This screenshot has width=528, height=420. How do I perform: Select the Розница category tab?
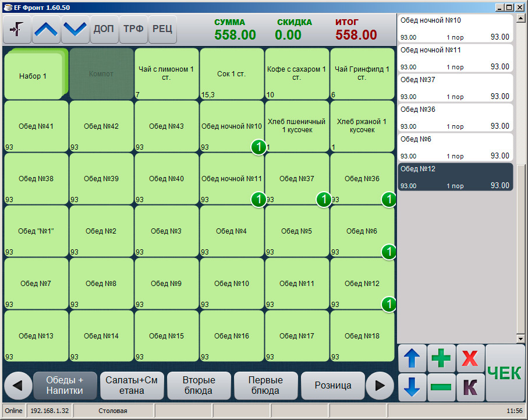[332, 385]
